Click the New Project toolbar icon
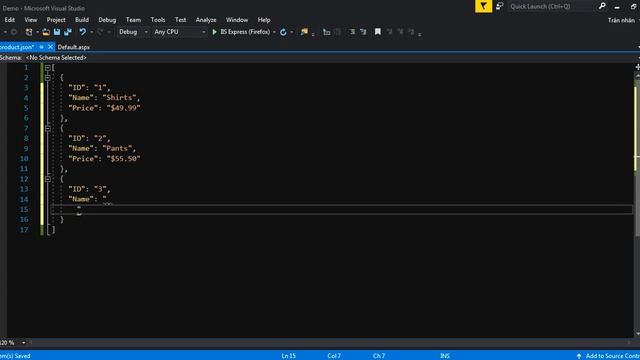The image size is (640, 360). tap(29, 32)
